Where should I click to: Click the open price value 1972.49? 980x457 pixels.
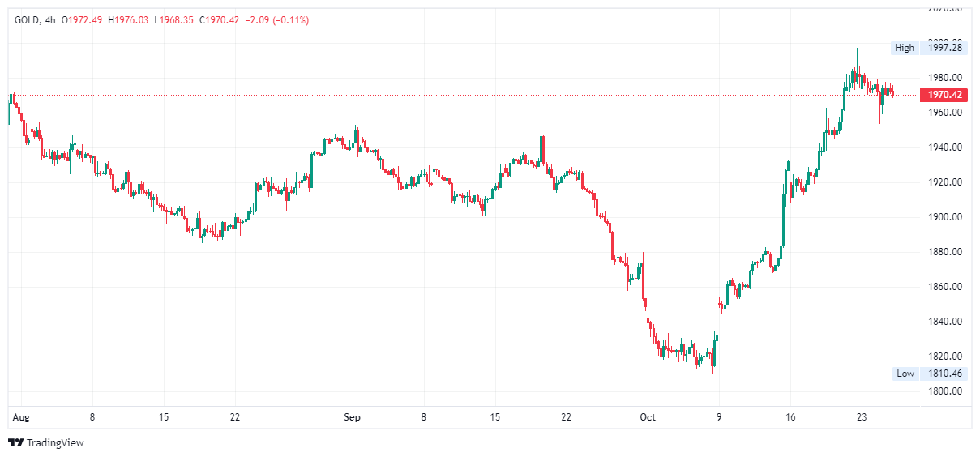pyautogui.click(x=88, y=19)
